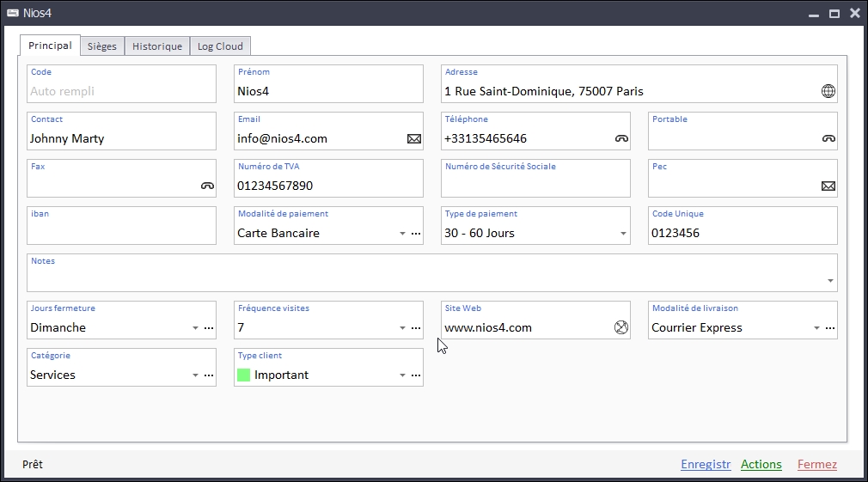Click the envelope icon in Email field
Viewport: 868px width, 482px height.
(414, 138)
